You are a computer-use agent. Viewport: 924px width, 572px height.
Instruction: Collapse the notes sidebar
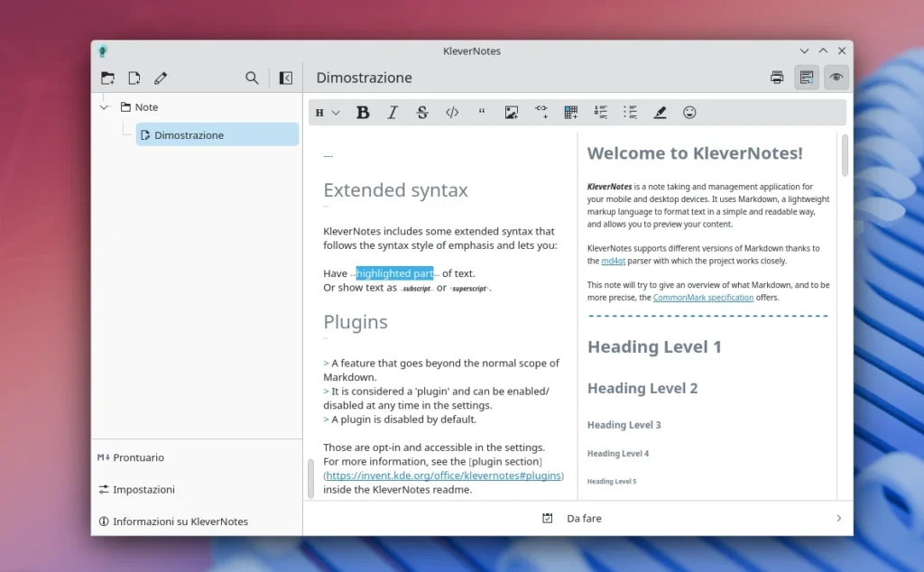coord(285,78)
